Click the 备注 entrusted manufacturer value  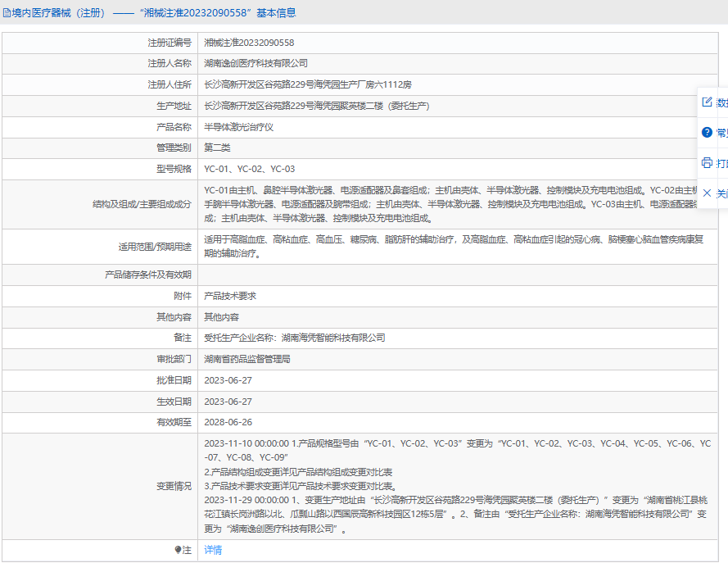click(294, 338)
